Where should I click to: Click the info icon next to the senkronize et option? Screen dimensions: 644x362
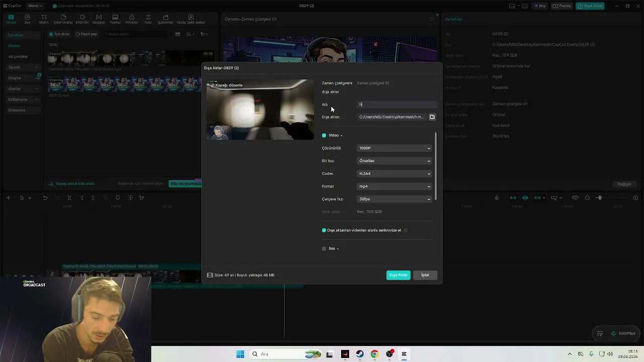406,230
